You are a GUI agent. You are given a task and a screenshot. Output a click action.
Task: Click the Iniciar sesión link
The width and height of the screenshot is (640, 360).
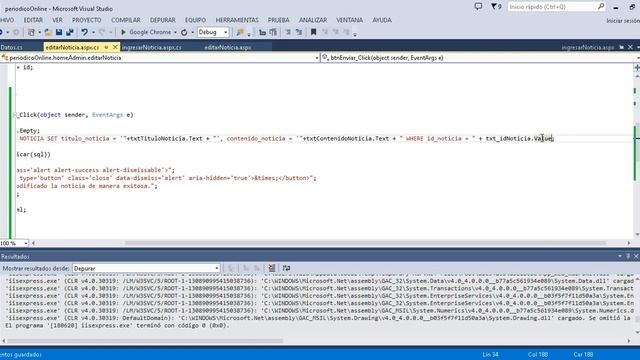tap(623, 20)
